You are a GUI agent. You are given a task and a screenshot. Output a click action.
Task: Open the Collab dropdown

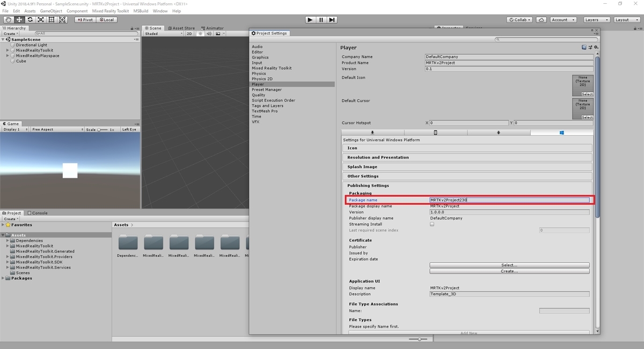521,20
